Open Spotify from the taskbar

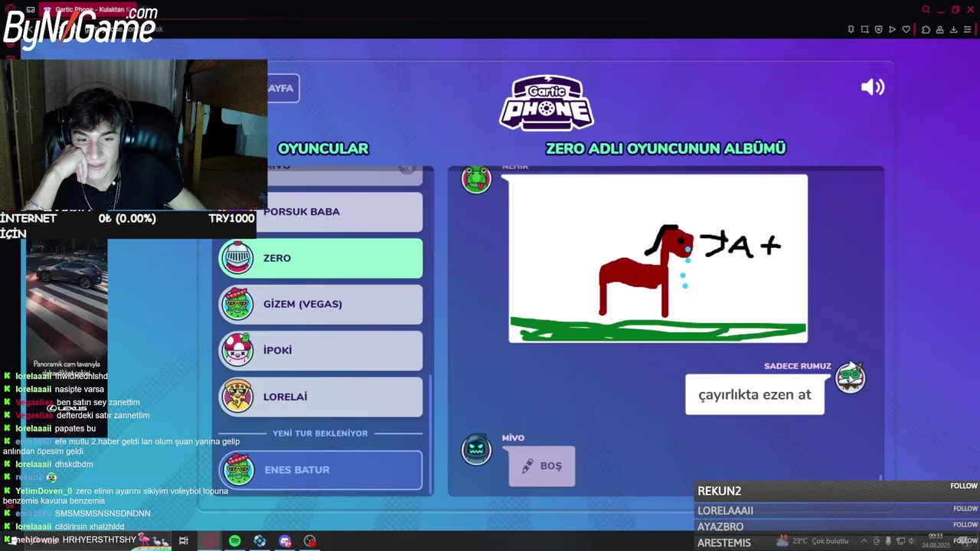[234, 541]
